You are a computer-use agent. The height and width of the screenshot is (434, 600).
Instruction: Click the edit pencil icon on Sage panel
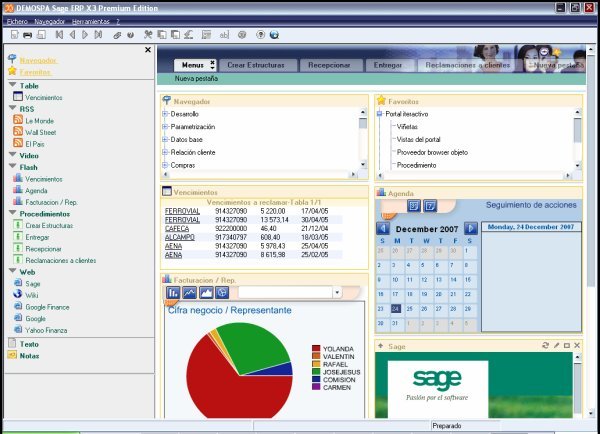(556, 345)
